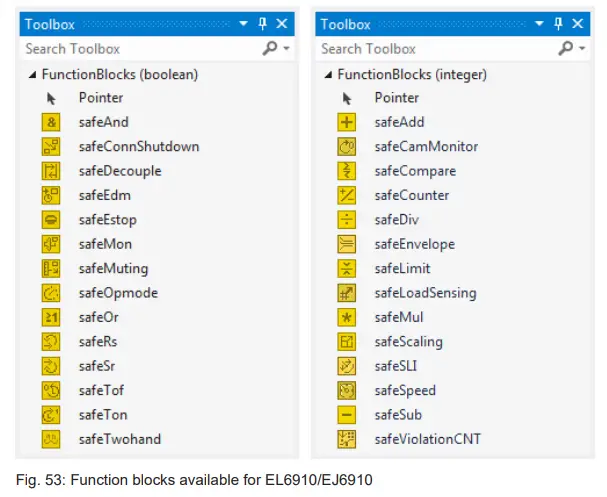Click the safeViolationCNT text label
Image resolution: width=607 pixels, height=497 pixels.
tap(428, 439)
